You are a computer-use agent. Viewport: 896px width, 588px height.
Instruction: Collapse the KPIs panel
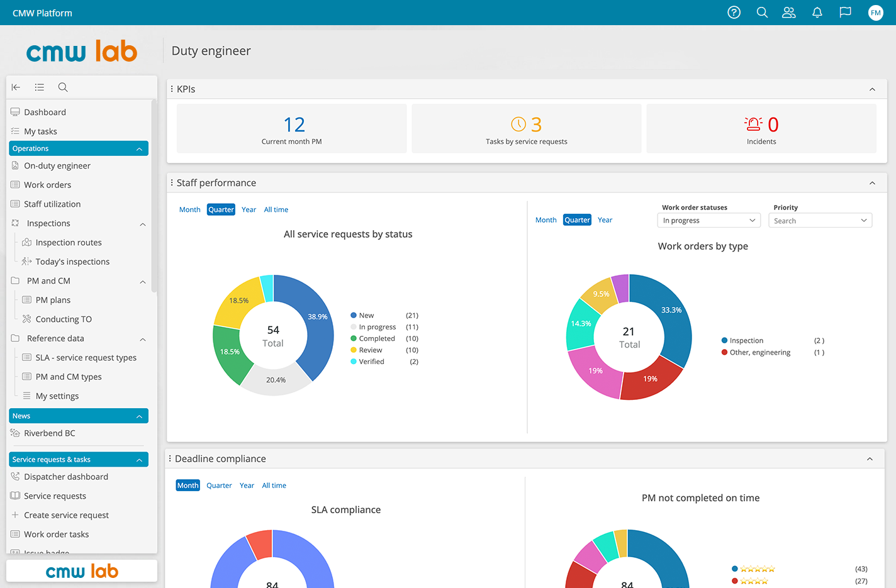872,89
